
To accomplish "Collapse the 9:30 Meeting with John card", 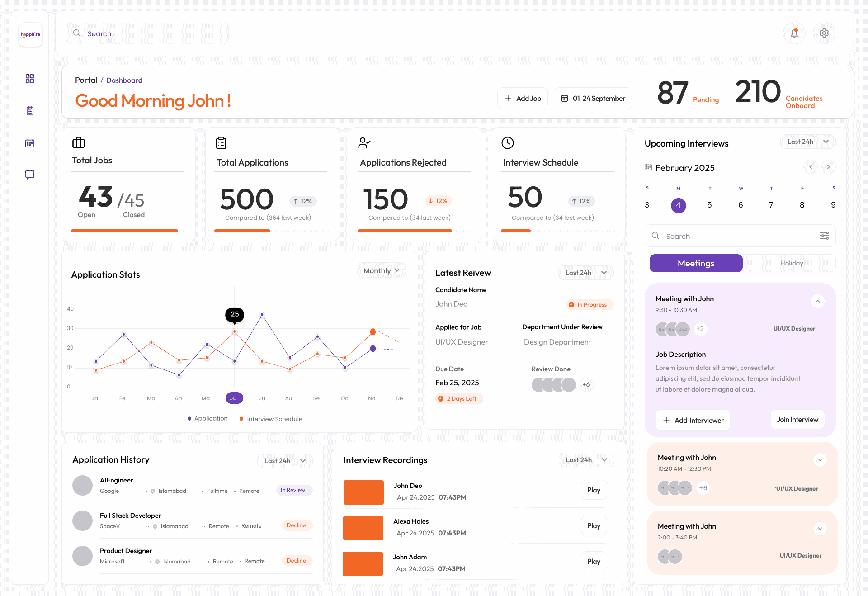I will 818,301.
